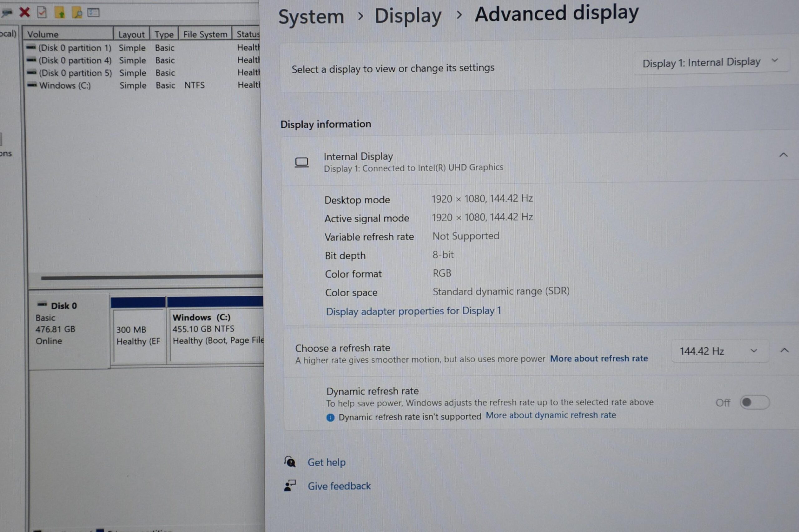
Task: Click the Give feedback link text
Action: tap(339, 486)
